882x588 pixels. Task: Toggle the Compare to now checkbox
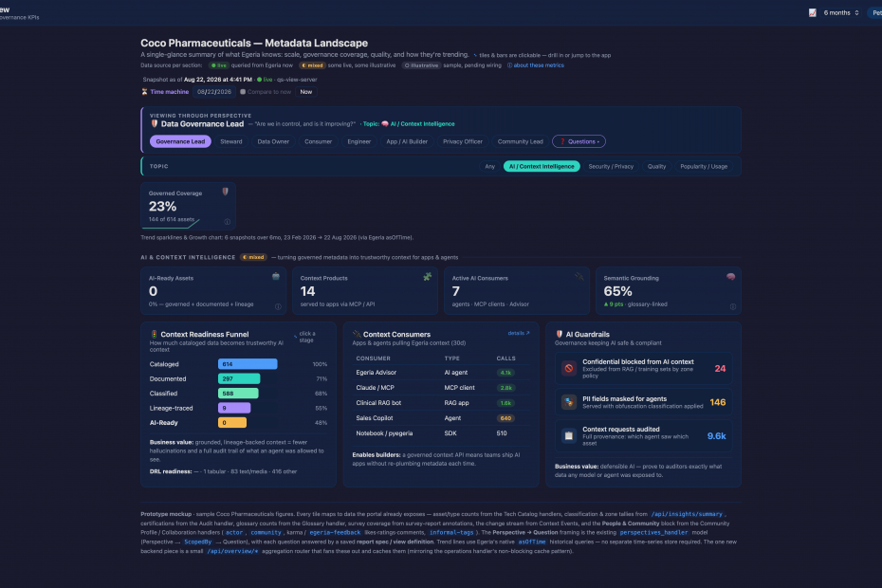click(243, 92)
